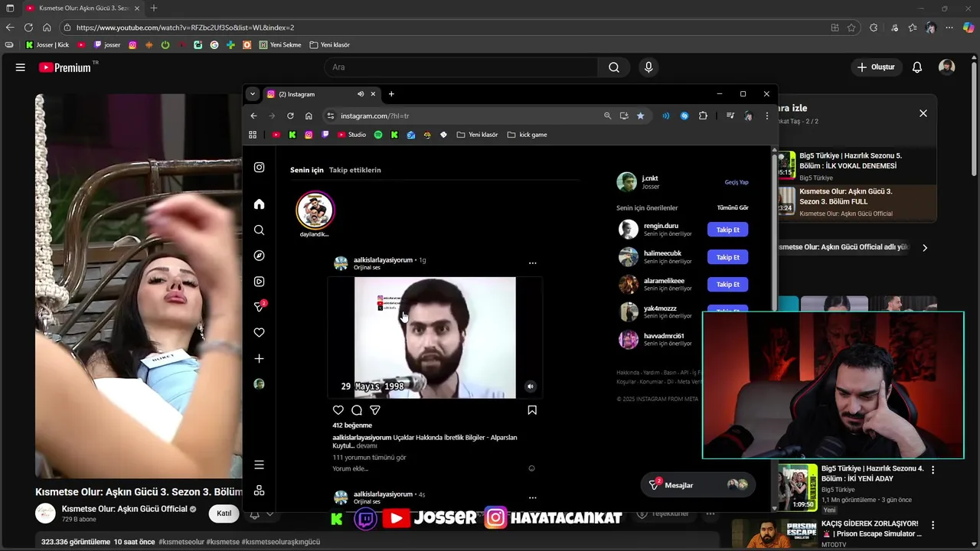Open Instagram Reels from the sidebar

coord(259,282)
